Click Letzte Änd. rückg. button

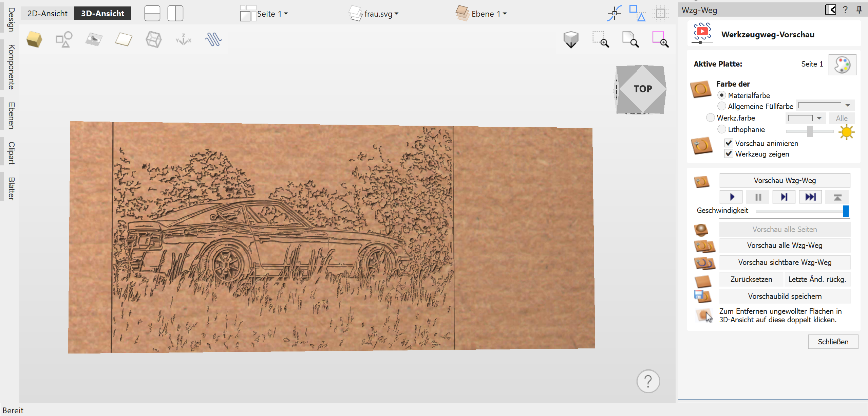coord(817,279)
